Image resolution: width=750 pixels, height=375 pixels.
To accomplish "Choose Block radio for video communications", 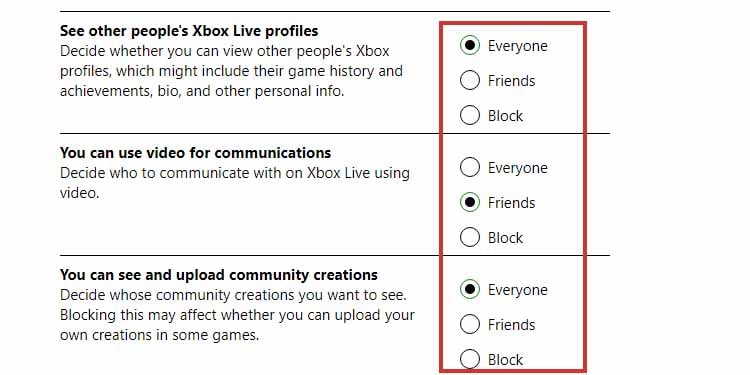I will 470,237.
